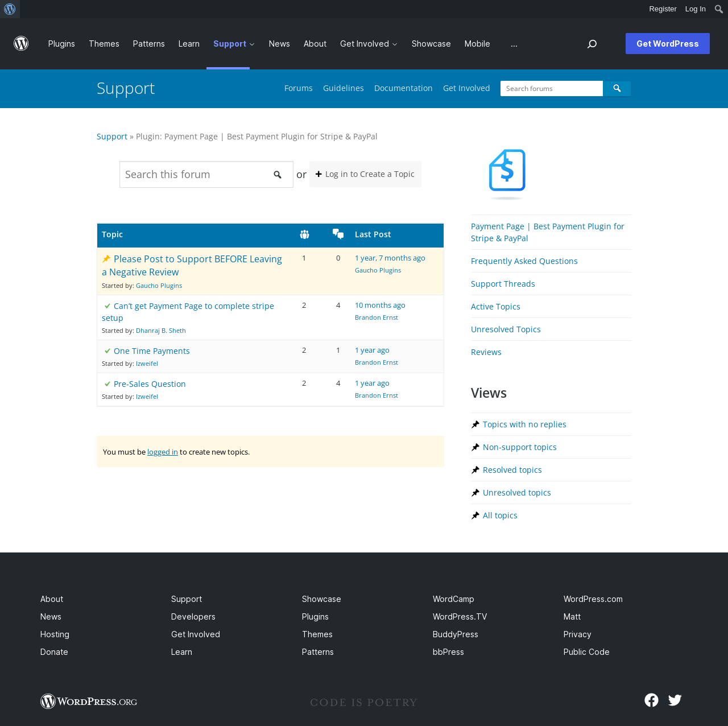View 'Topics with no replies'
Screen dimensions: 728x726
(x=524, y=424)
